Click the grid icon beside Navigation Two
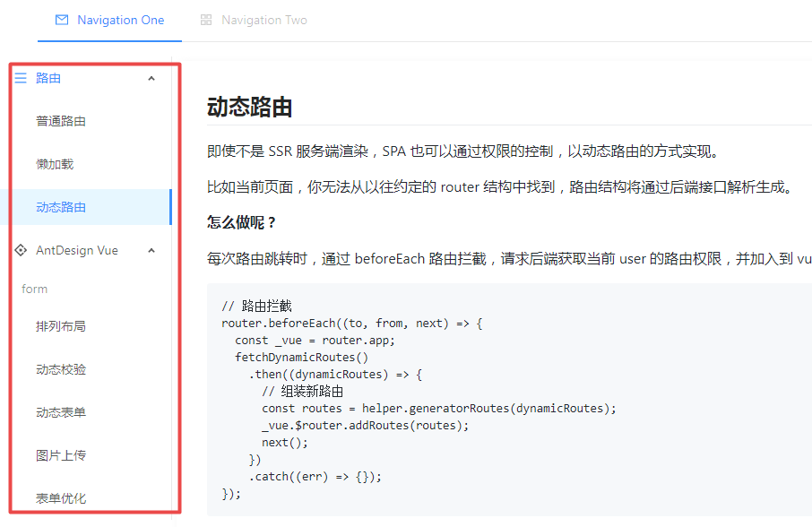 (x=206, y=20)
